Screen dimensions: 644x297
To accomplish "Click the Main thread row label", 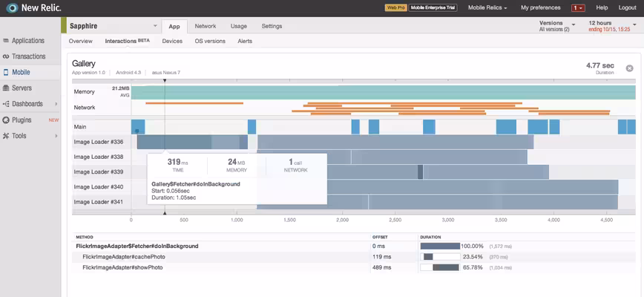I will coord(80,127).
